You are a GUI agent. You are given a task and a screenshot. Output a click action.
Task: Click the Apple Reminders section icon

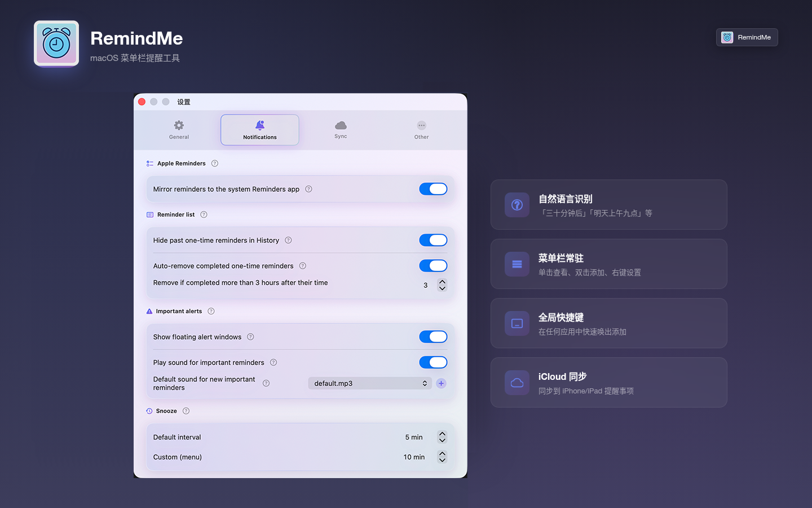149,163
